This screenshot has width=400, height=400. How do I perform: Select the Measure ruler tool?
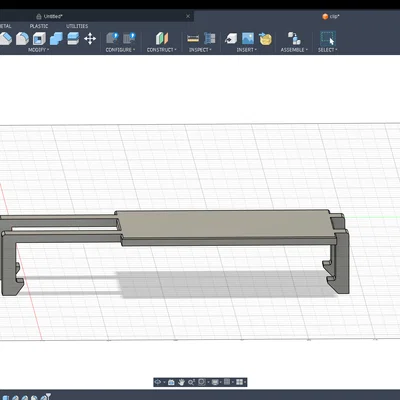pyautogui.click(x=193, y=38)
